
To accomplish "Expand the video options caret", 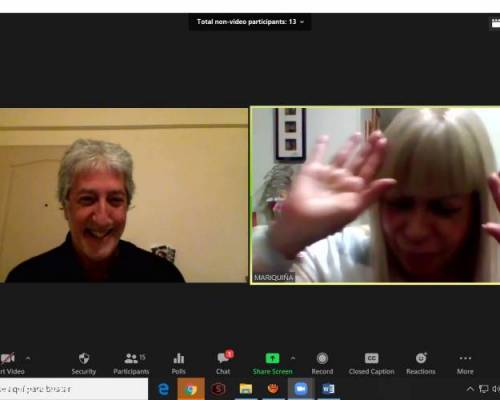I will pyautogui.click(x=28, y=358).
